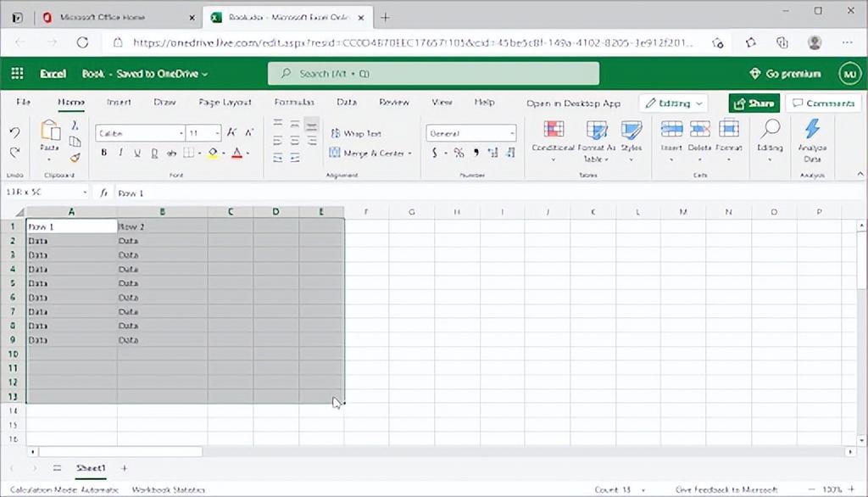The width and height of the screenshot is (868, 497).
Task: Click Merge & Center
Action: pyautogui.click(x=367, y=153)
